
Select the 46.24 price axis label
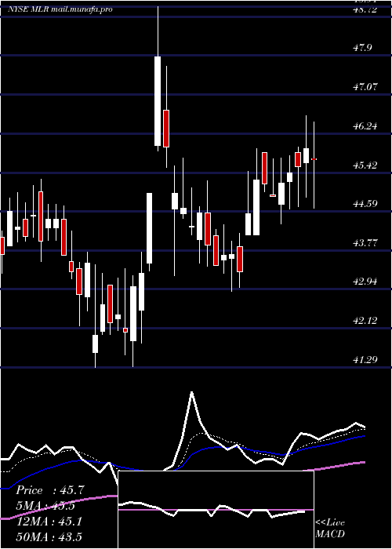[366, 125]
